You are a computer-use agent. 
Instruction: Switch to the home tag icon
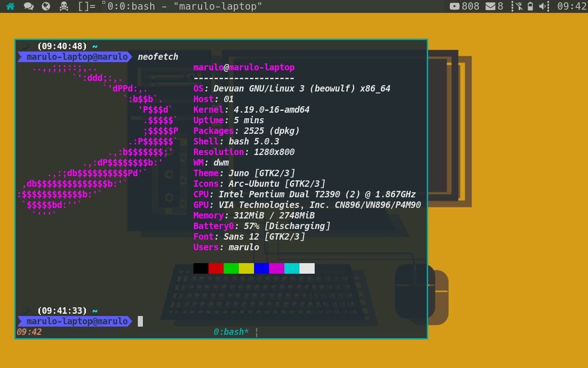point(10,6)
